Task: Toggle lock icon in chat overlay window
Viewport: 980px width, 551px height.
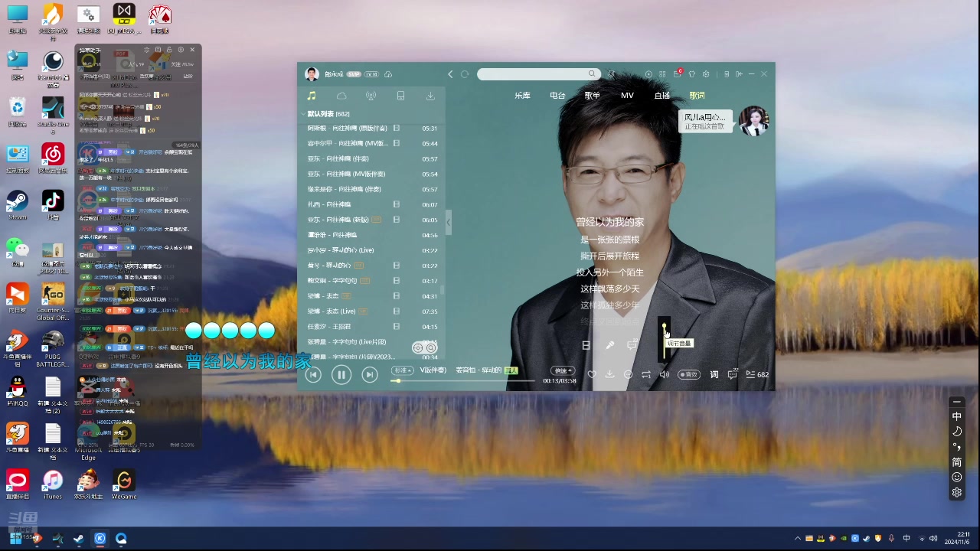Action: (x=168, y=51)
